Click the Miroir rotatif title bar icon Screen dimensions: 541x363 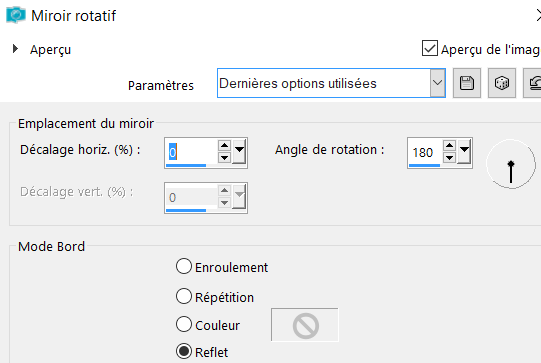click(x=16, y=15)
